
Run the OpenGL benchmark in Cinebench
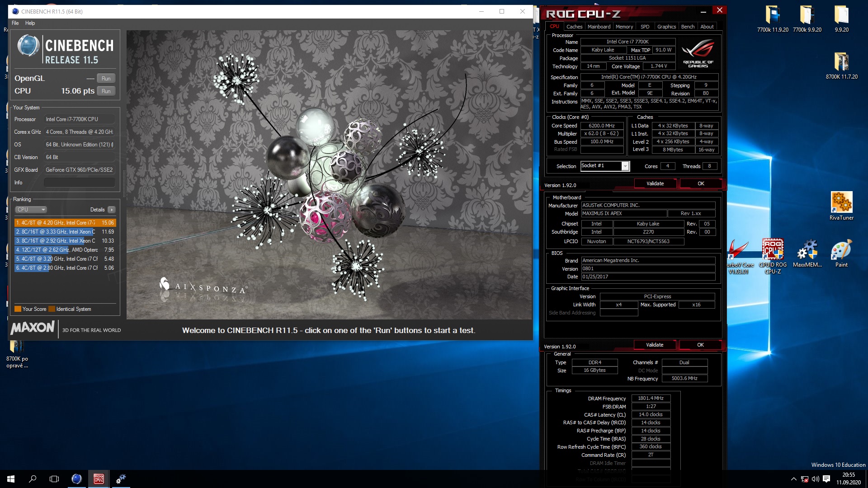point(106,78)
